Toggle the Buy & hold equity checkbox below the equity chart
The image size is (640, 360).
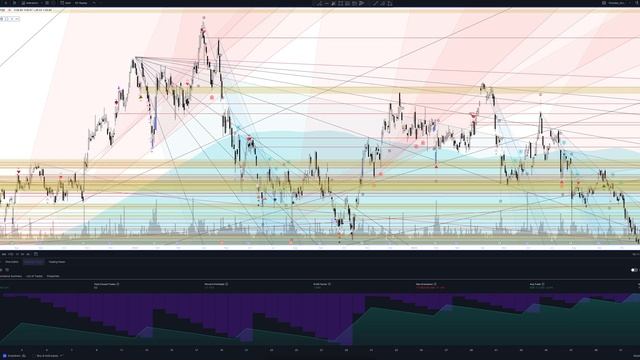pos(35,356)
